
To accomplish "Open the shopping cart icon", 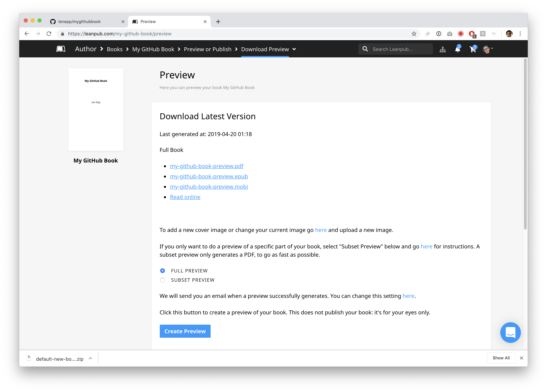I will (473, 49).
